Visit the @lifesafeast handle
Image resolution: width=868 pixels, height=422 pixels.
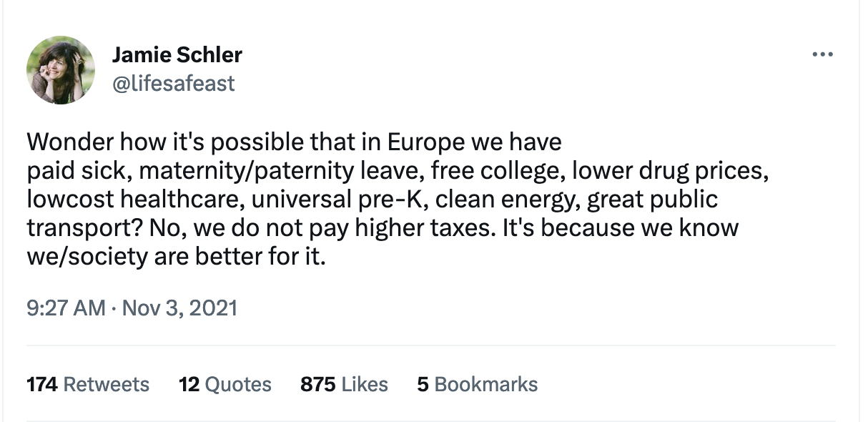[x=173, y=84]
